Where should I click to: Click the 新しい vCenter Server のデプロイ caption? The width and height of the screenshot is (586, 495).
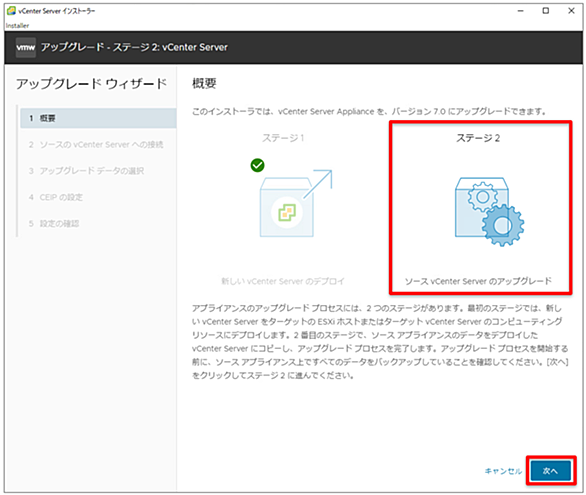[283, 281]
